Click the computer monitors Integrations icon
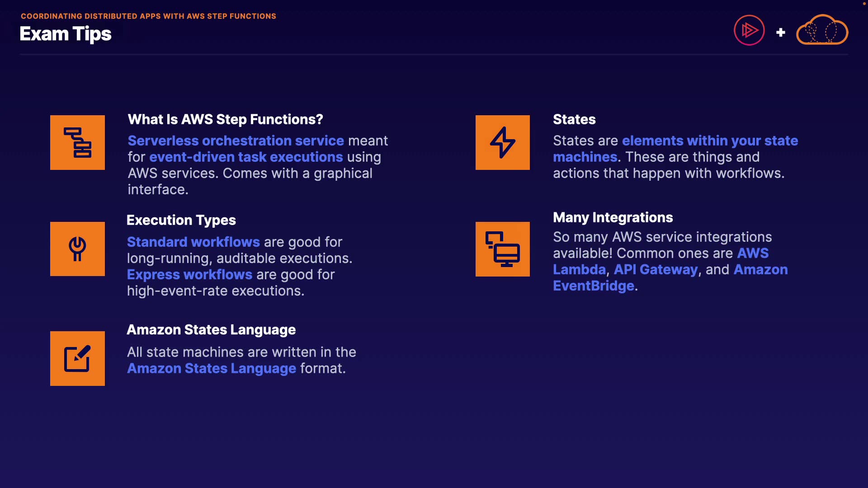868x488 pixels. (502, 249)
